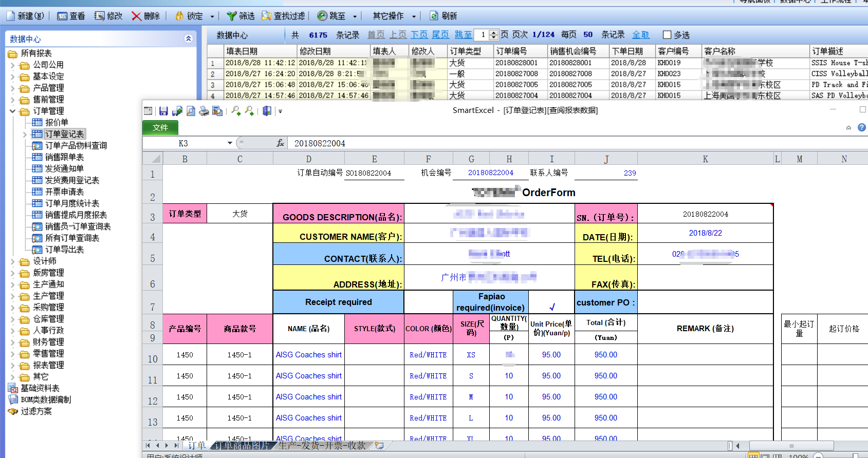Click the 全取 (fetch all) link
This screenshot has width=868, height=458.
641,34
